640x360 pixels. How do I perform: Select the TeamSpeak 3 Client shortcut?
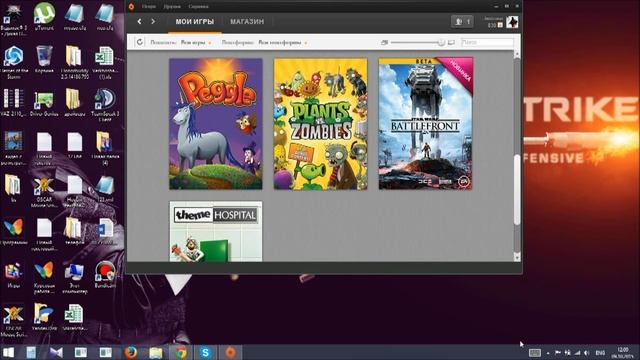point(105,104)
